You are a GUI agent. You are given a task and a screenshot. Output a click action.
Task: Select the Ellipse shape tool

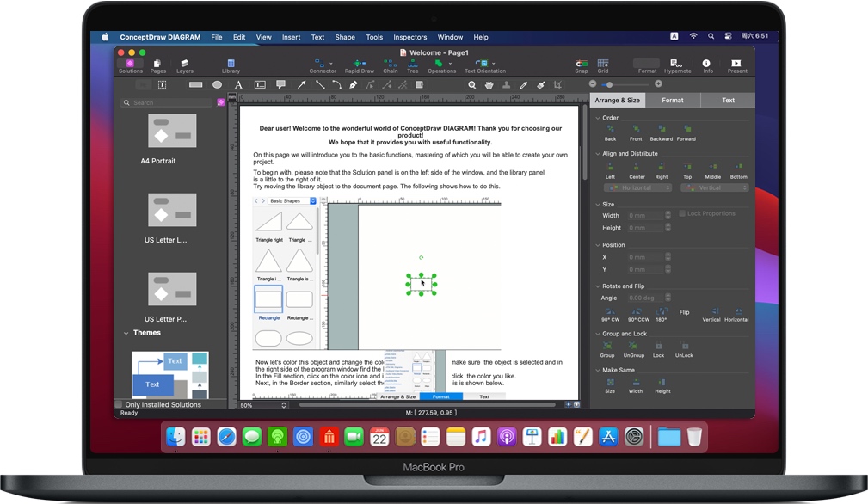(217, 84)
